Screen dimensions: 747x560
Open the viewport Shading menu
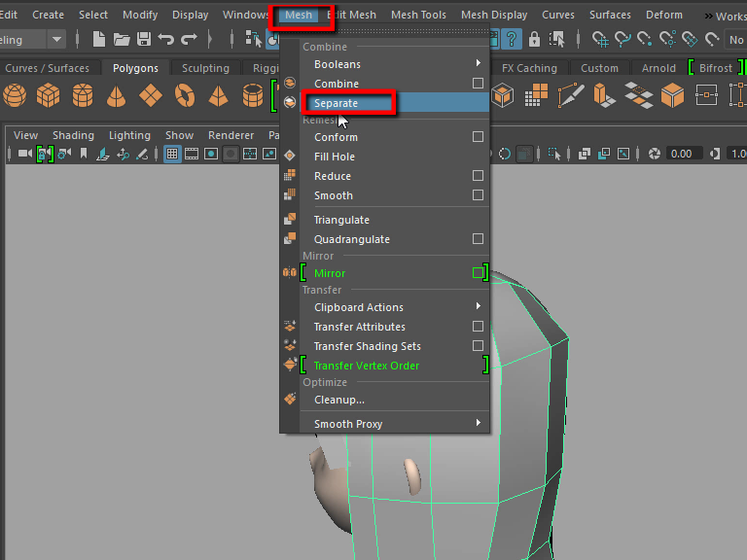point(73,135)
